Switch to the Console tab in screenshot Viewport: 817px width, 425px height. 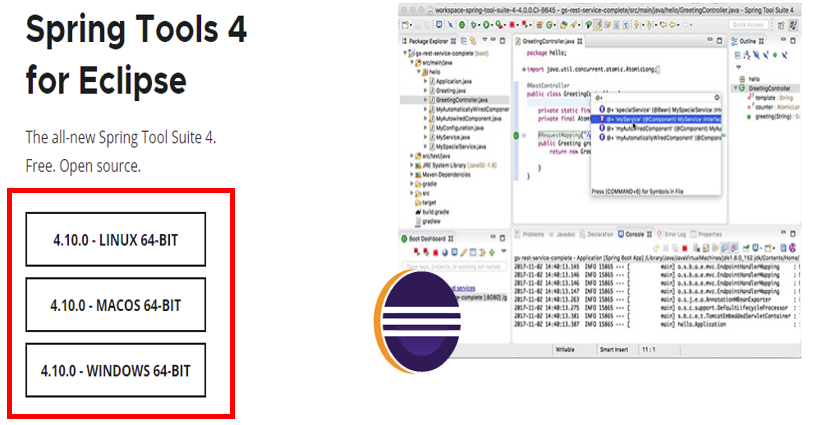pyautogui.click(x=635, y=234)
